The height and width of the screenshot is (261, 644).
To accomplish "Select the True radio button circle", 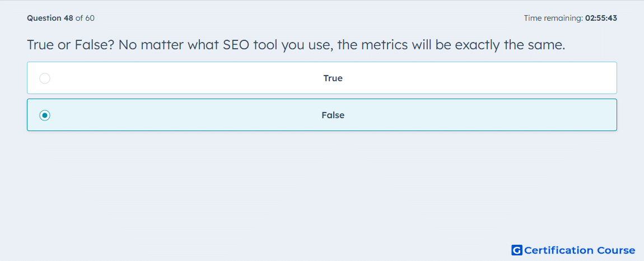I will tap(45, 78).
